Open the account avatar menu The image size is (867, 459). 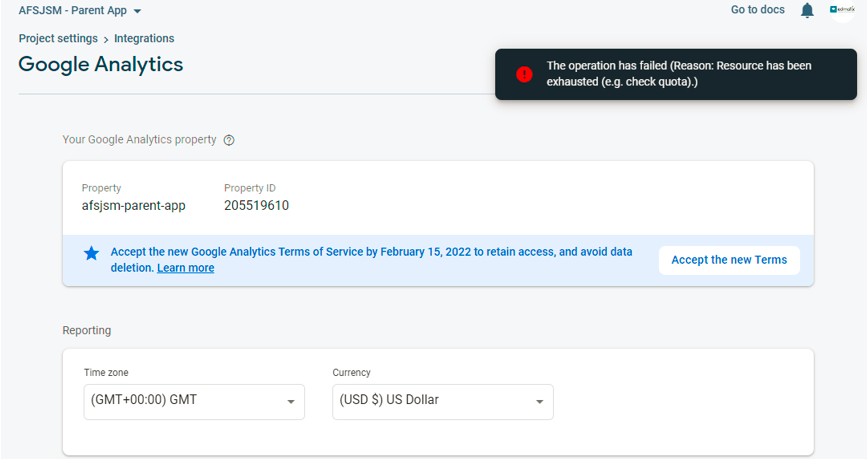(842, 10)
